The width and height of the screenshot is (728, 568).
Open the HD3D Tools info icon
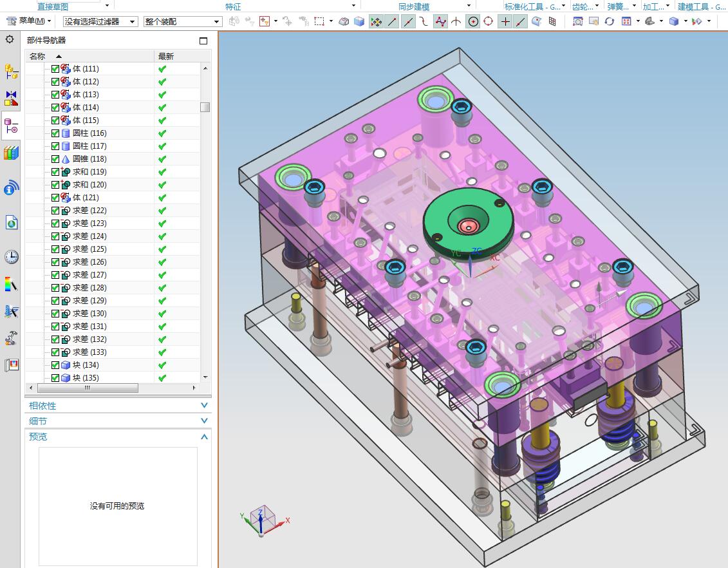(x=11, y=187)
